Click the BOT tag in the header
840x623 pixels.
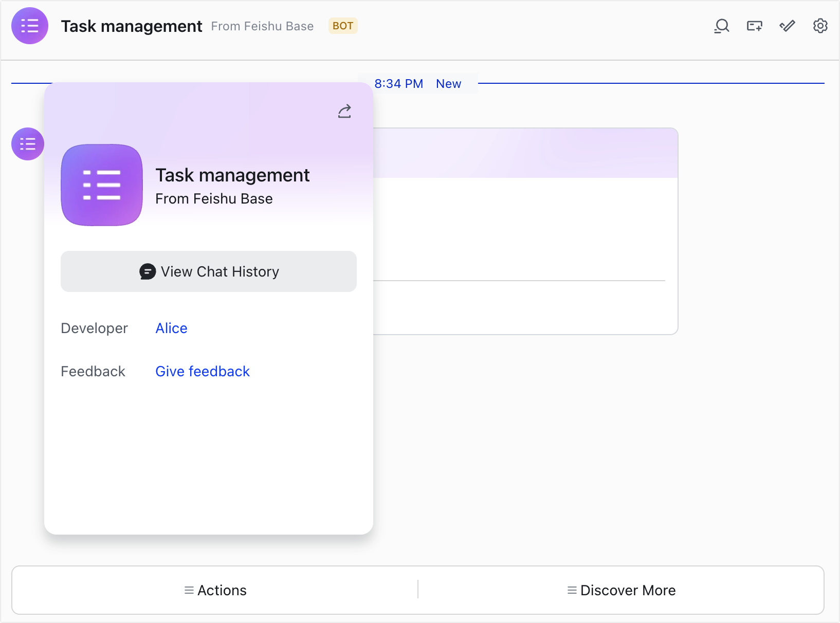[x=342, y=26]
